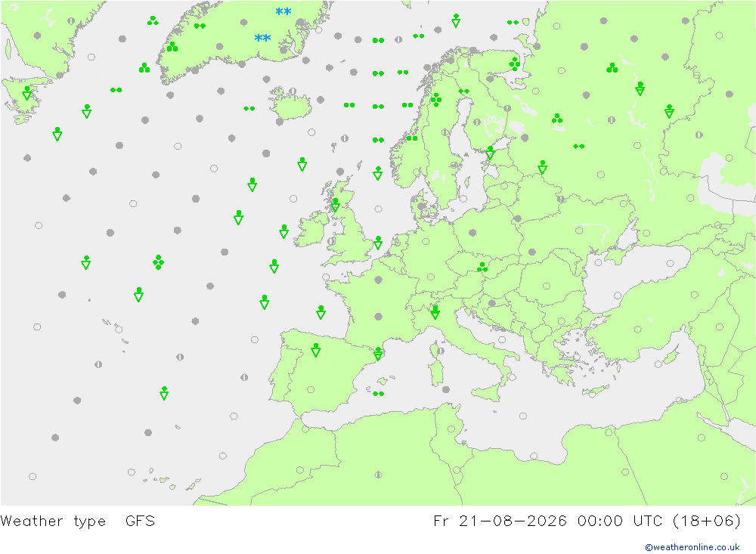Viewport: 756px width, 554px height.
Task: Click the shower symbol off England's east coast
Action: coord(379,243)
